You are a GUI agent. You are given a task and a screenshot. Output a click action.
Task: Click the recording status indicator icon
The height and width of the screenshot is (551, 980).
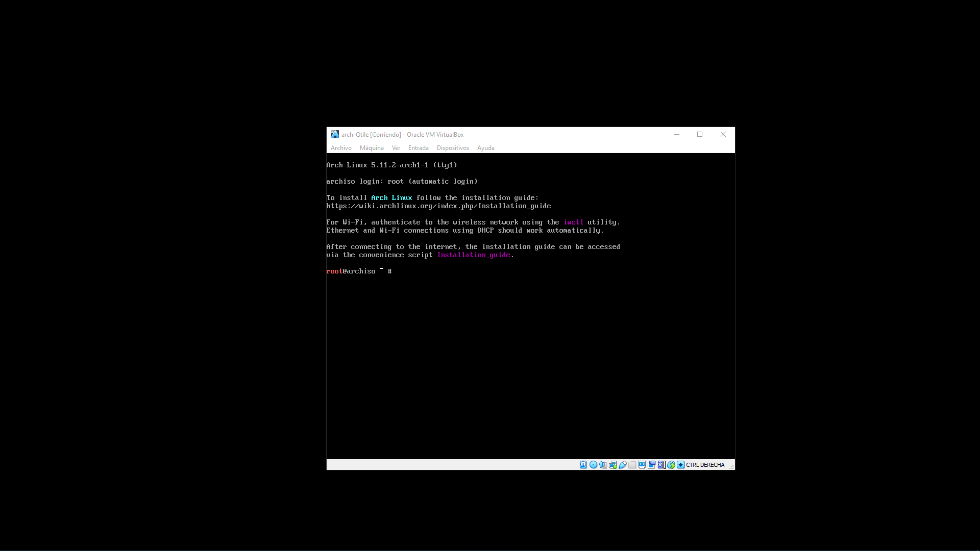click(651, 465)
